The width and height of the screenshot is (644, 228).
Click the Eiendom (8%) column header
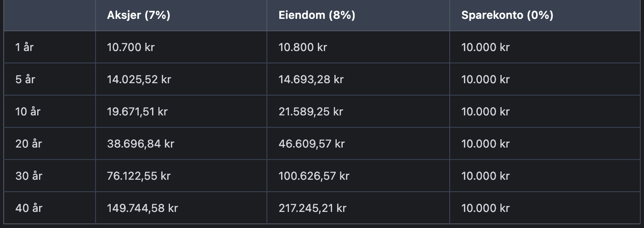[316, 15]
